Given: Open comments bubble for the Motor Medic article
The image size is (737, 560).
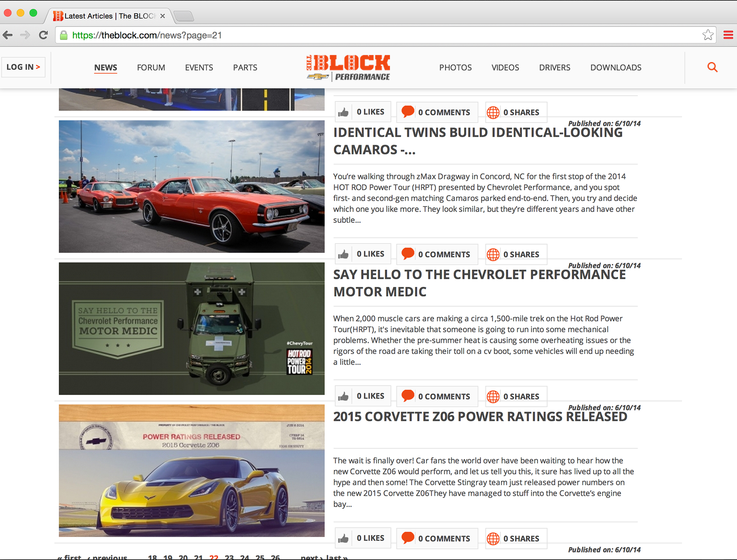Looking at the screenshot, I should point(408,395).
